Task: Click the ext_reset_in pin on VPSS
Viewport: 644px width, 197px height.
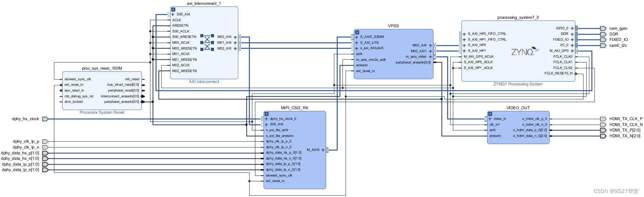Action: coord(365,71)
